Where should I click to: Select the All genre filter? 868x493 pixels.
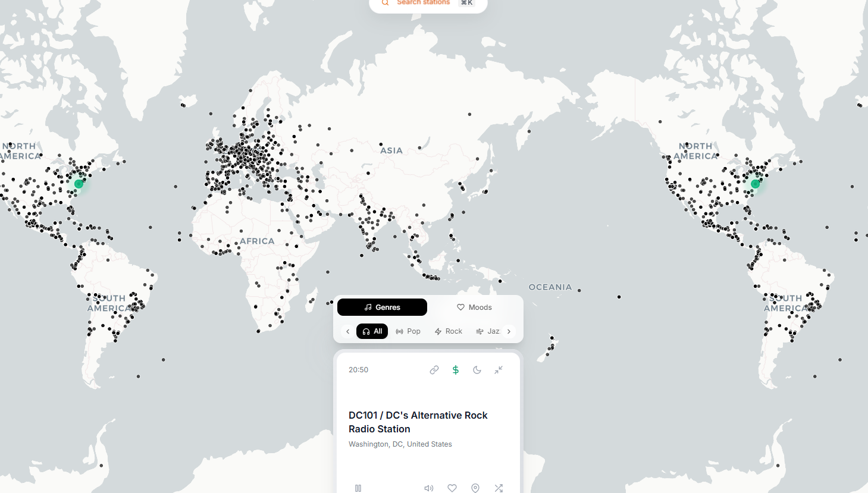[372, 331]
